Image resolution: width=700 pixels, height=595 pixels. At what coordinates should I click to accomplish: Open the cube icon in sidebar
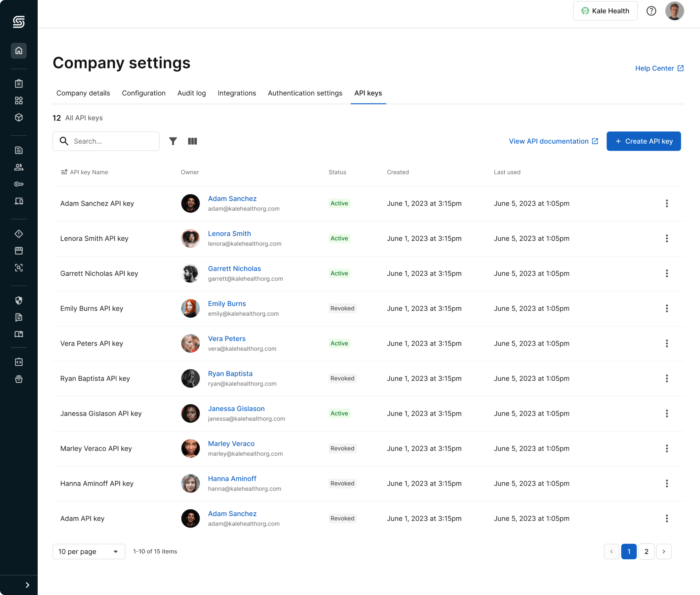(19, 117)
